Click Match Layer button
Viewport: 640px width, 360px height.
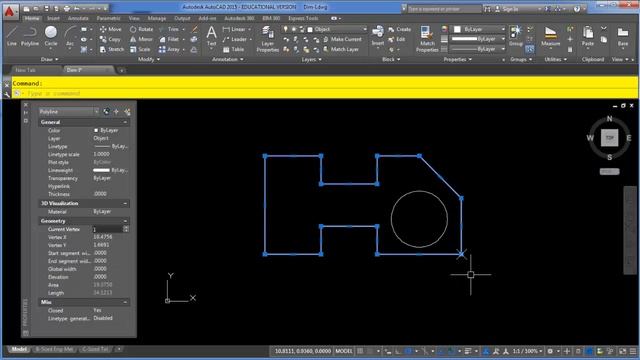(x=340, y=49)
